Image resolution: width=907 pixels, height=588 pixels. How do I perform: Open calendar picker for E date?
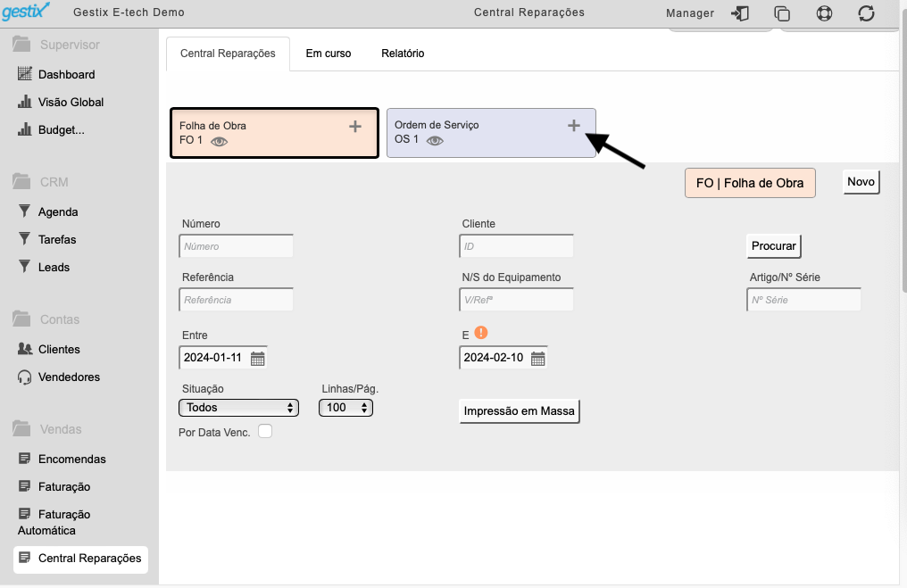[x=537, y=359]
